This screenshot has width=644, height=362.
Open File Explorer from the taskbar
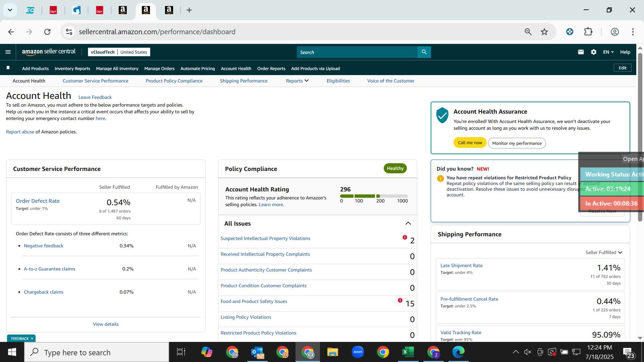click(x=332, y=352)
